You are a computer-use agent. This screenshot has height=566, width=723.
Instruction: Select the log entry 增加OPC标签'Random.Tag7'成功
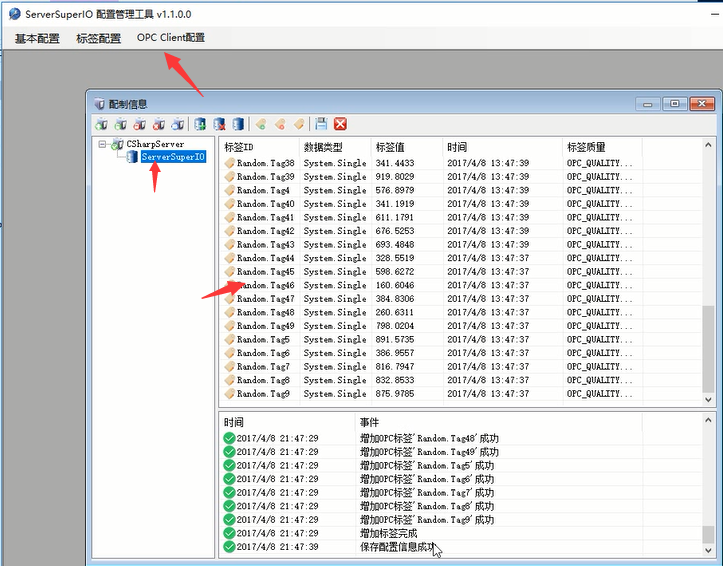coord(427,493)
